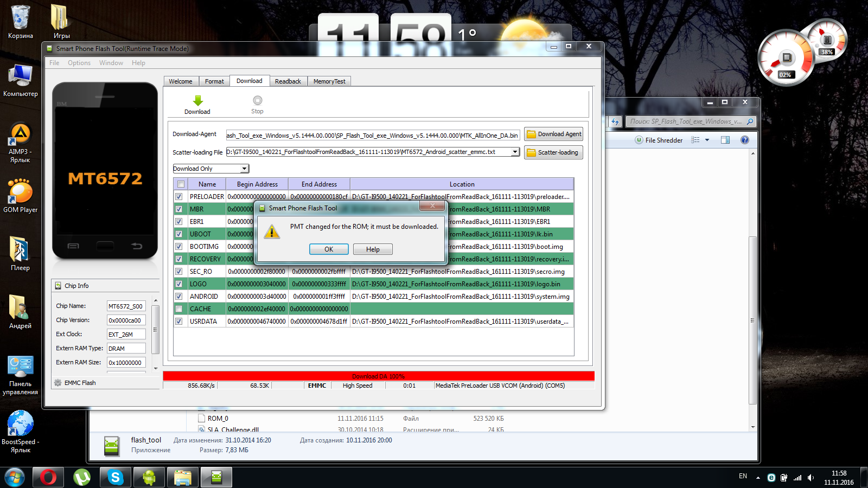Toggle the USRDATA partition checkbox
Viewport: 868px width, 488px height.
pyautogui.click(x=179, y=322)
